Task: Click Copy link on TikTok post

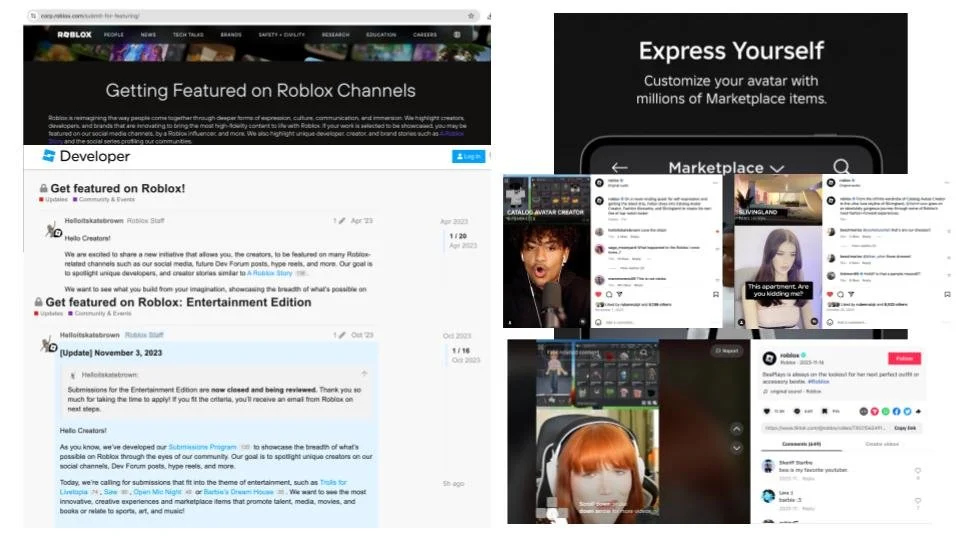Action: tap(905, 428)
